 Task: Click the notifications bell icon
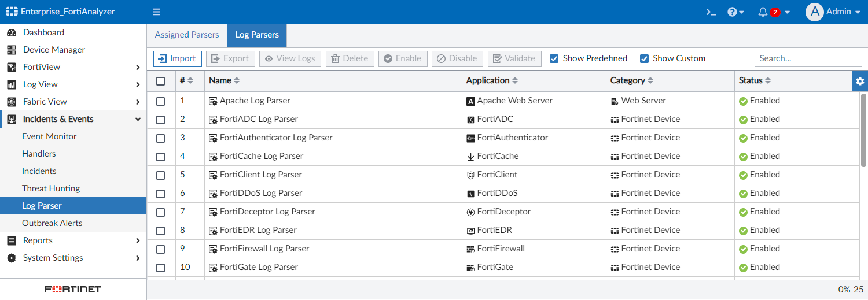click(x=763, y=12)
